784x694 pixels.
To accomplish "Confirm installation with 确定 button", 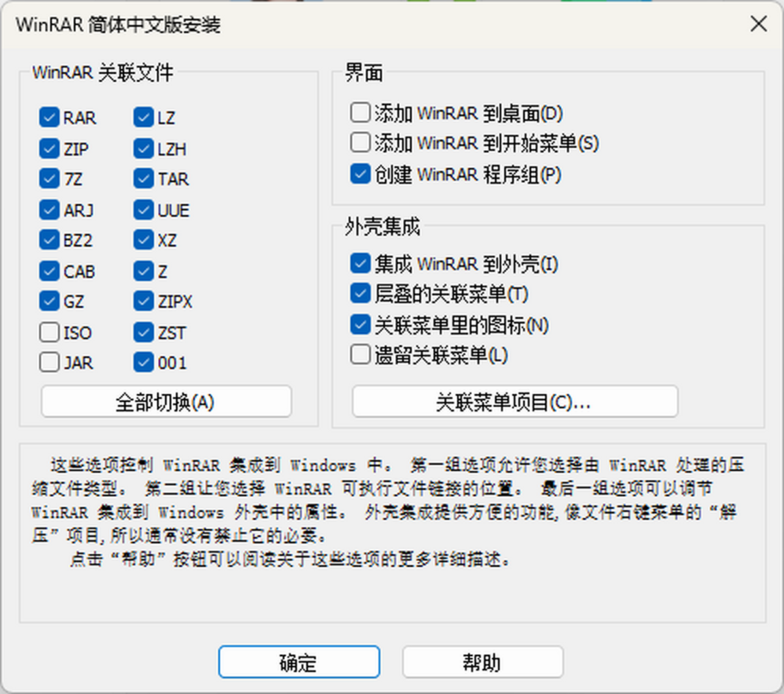I will (299, 661).
